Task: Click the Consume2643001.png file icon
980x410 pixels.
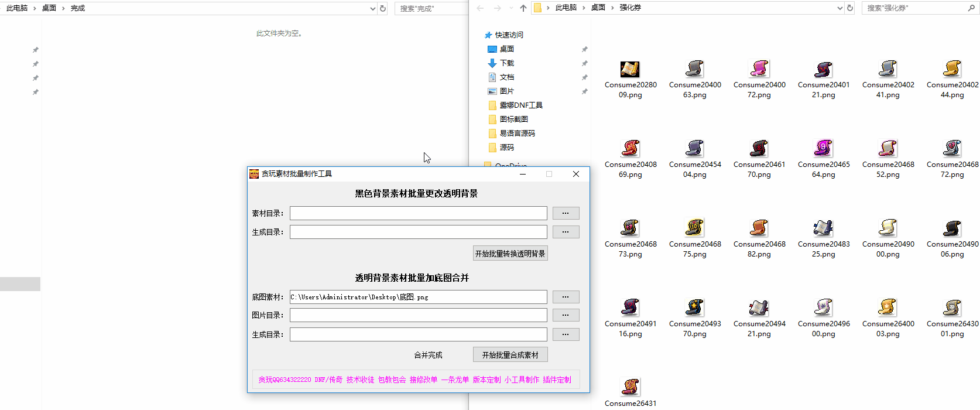Action: coord(952,307)
